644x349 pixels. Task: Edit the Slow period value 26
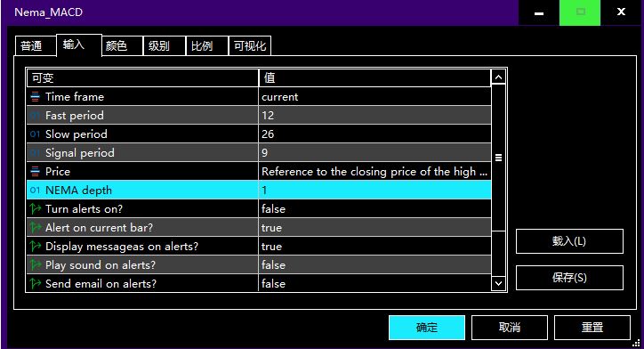374,134
